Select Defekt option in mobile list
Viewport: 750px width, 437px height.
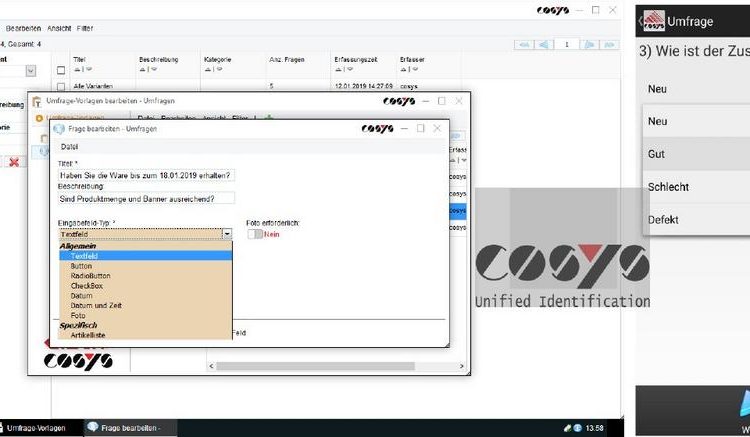(696, 219)
